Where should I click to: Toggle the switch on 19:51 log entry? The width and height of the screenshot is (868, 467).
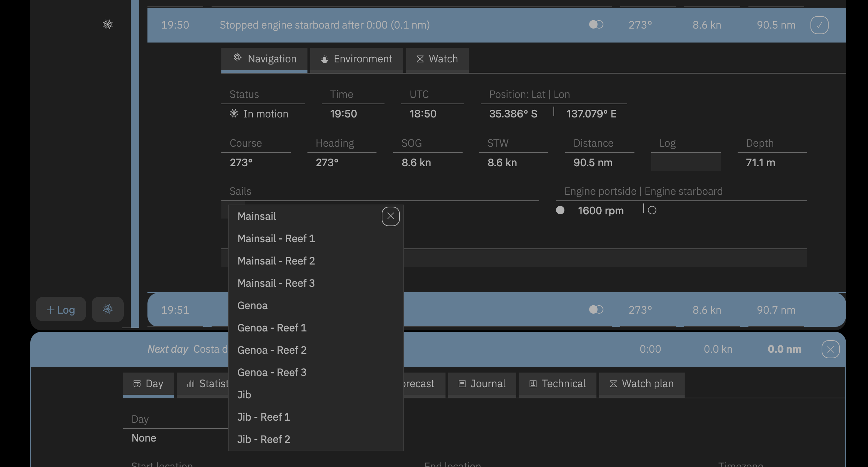pyautogui.click(x=596, y=309)
